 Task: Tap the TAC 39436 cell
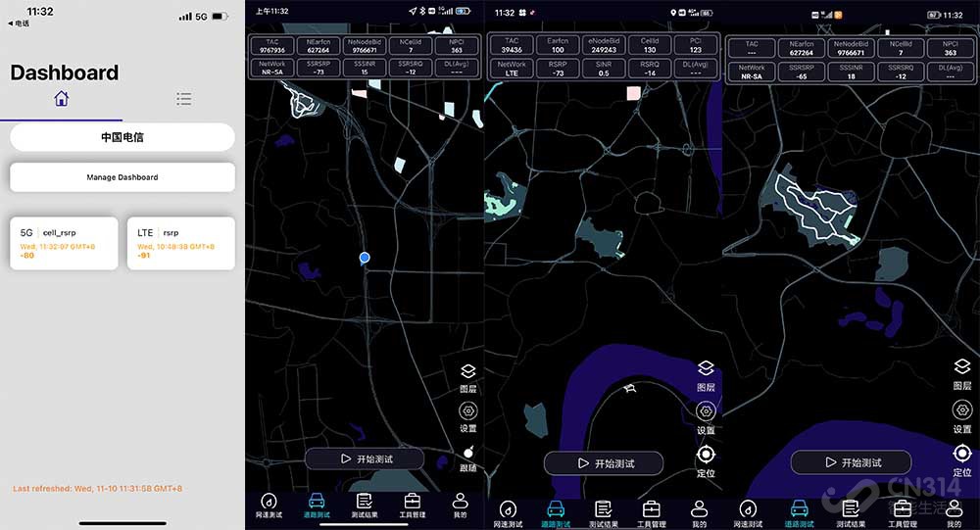point(512,45)
